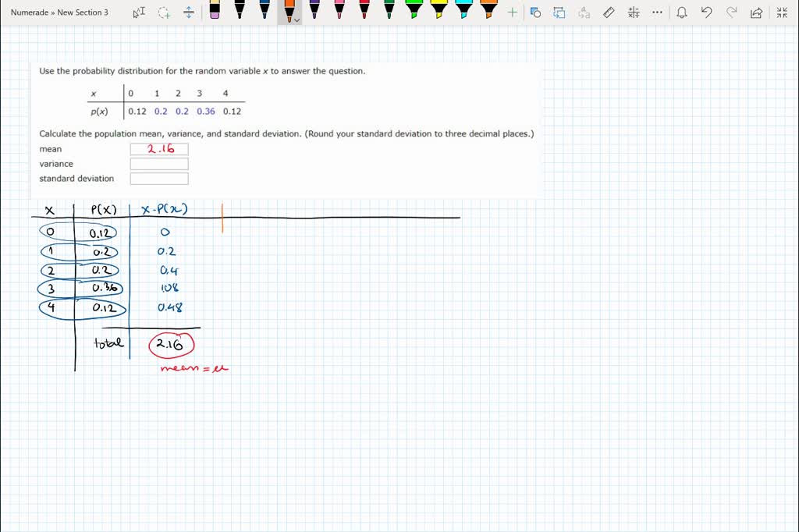Click the text selection cursor tool
This screenshot has height=532, width=799.
[138, 12]
